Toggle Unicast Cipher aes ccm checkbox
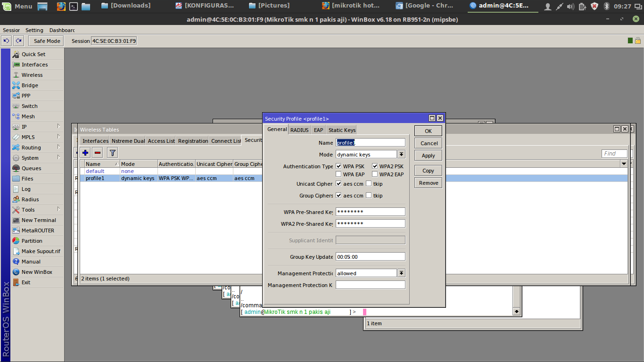 (x=339, y=184)
